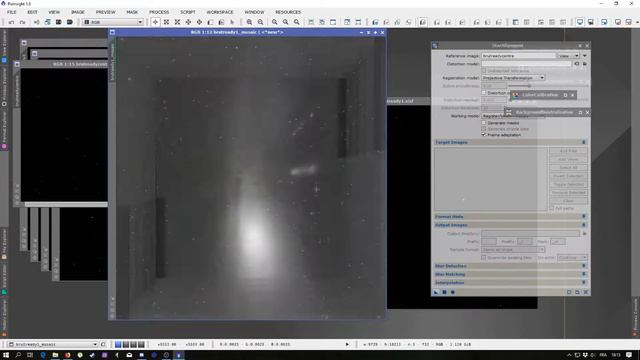The width and height of the screenshot is (640, 360).
Task: Click the taskbar Search icon
Action: point(18,355)
